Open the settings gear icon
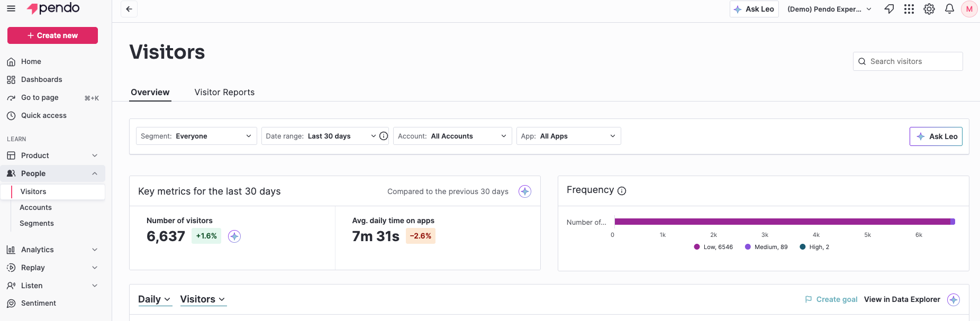This screenshot has height=321, width=980. [x=929, y=9]
